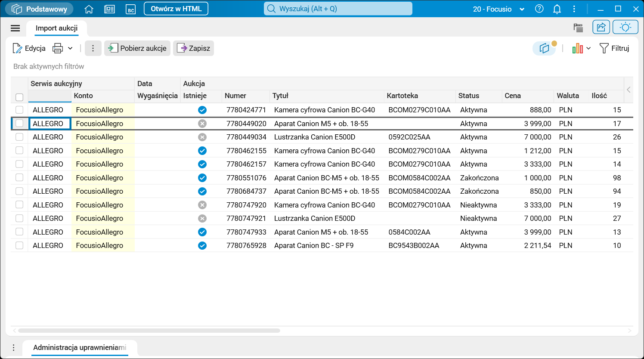Image resolution: width=644 pixels, height=359 pixels.
Task: Click the status icon for auction 7780449034
Action: click(202, 137)
